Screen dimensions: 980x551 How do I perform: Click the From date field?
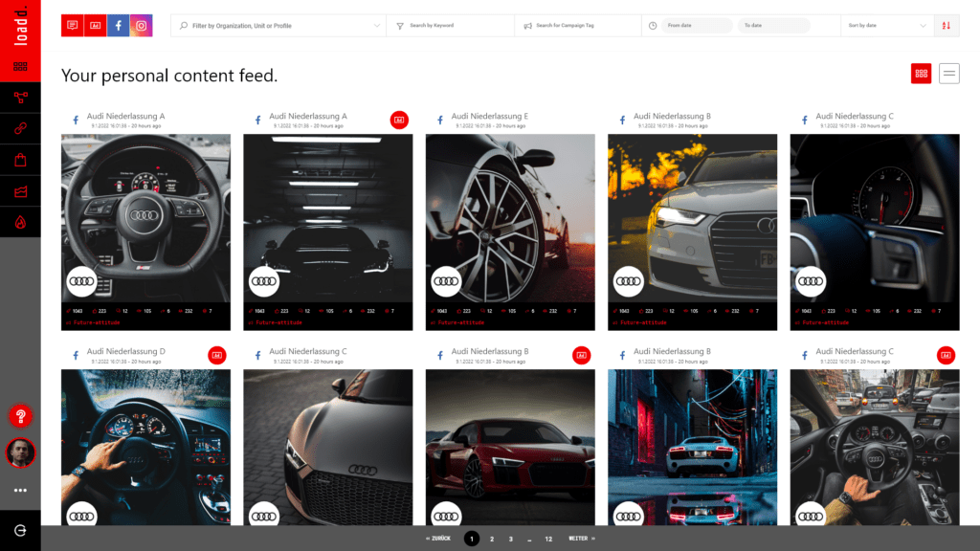tap(697, 26)
